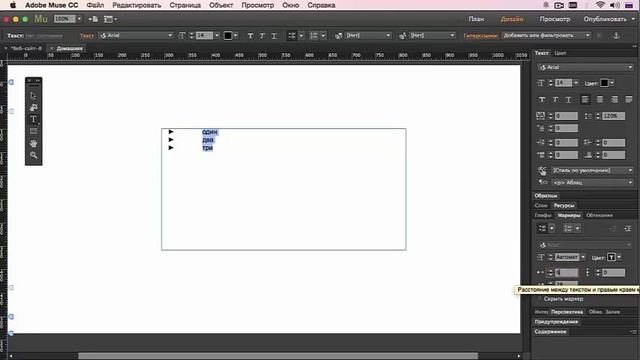Click Underline icon in top control bar

[274, 36]
